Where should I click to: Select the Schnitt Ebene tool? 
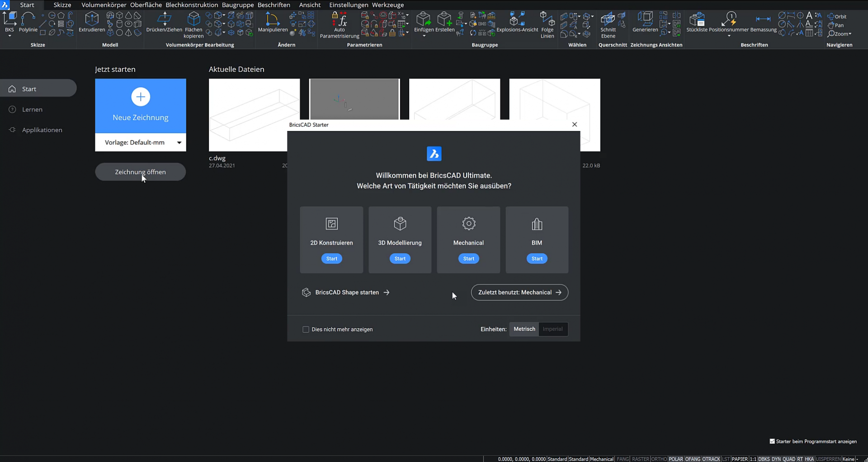[x=608, y=25]
